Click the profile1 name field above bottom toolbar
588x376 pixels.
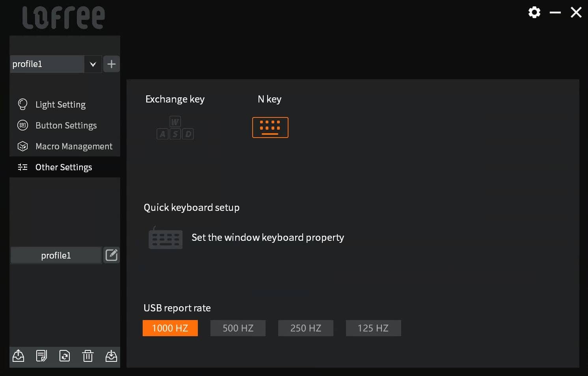pos(56,255)
